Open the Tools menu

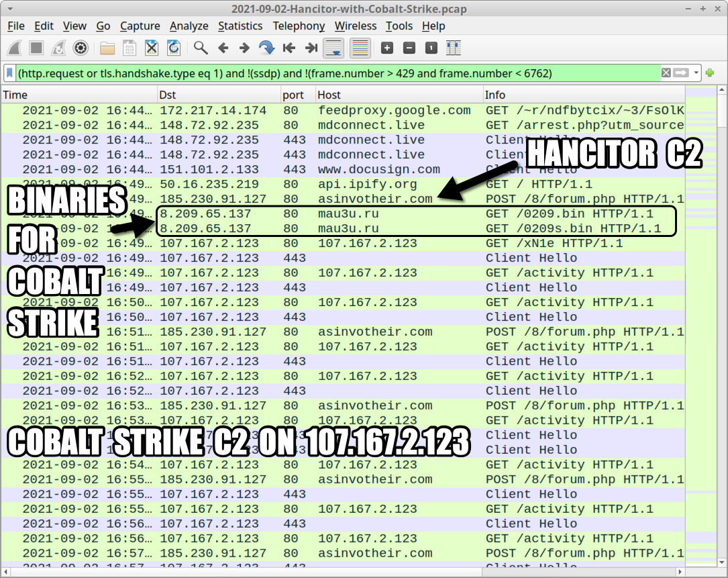click(x=399, y=26)
